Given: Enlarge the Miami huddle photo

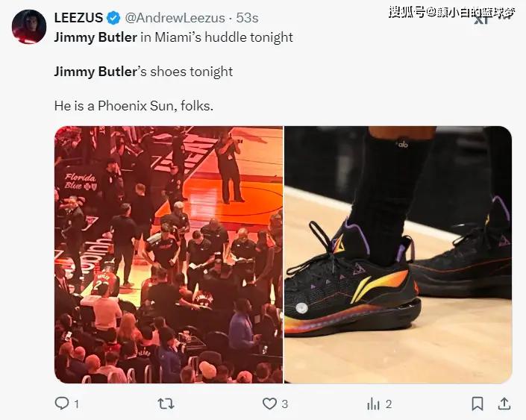Looking at the screenshot, I should (x=169, y=254).
